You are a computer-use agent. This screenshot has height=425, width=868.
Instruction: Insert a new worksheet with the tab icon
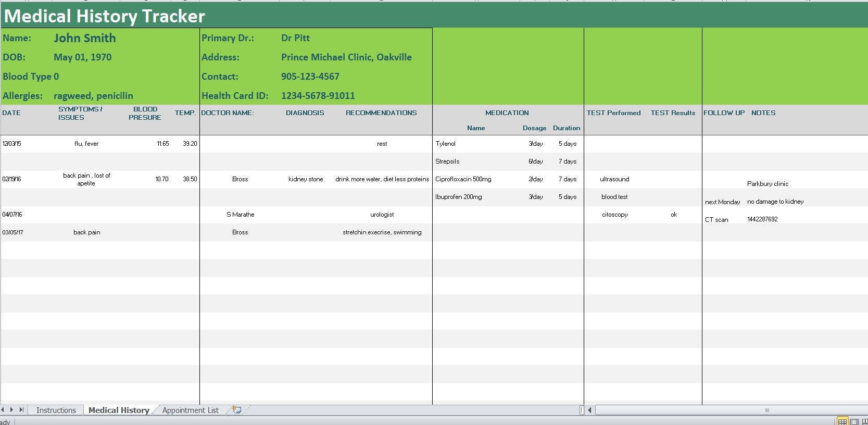237,410
